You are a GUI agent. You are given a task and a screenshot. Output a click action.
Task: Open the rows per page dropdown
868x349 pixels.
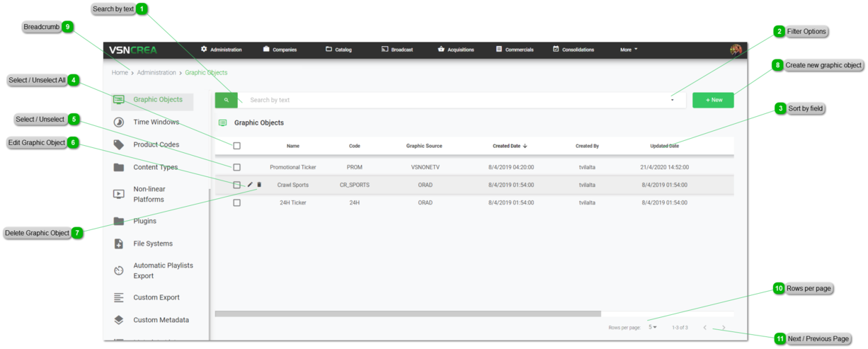coord(653,327)
